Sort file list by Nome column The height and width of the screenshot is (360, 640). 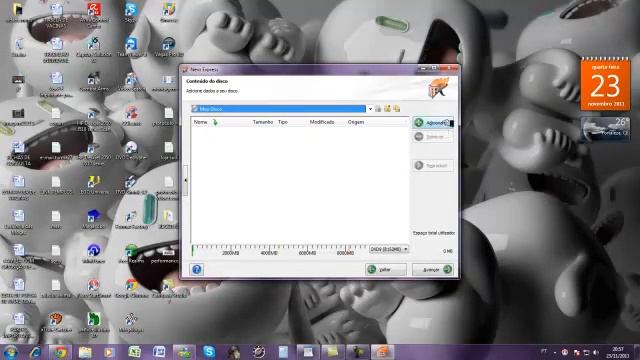pyautogui.click(x=200, y=122)
